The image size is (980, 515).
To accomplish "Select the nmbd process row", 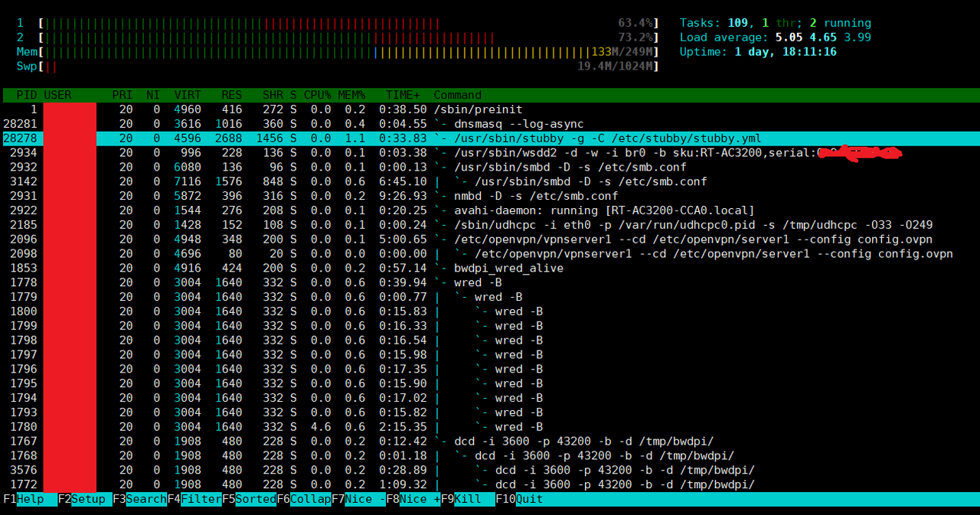I will click(490, 196).
